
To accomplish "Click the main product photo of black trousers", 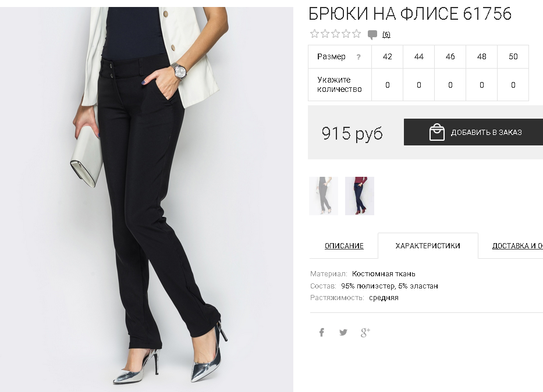I will [x=147, y=199].
